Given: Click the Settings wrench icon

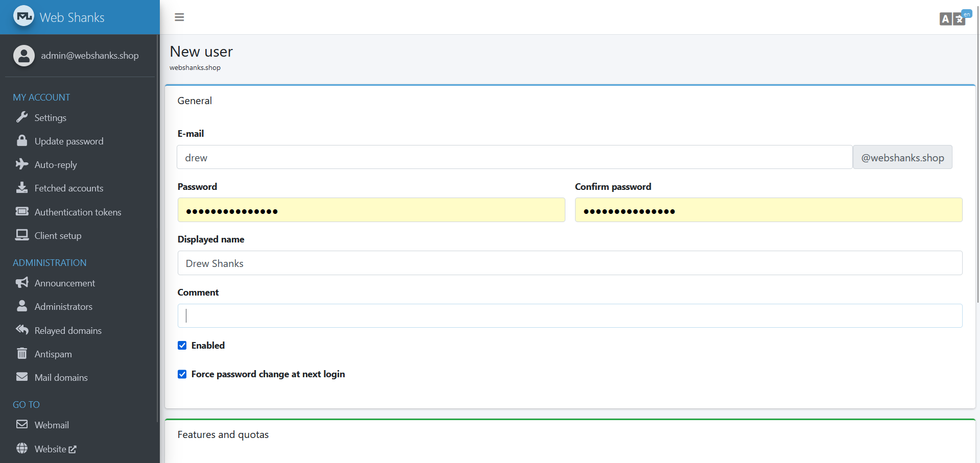Looking at the screenshot, I should pyautogui.click(x=22, y=117).
